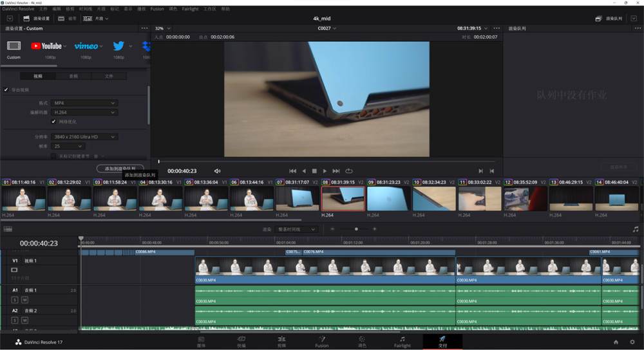Toggle the 渲染队列 button at top right
The image size is (644, 350).
(609, 19)
